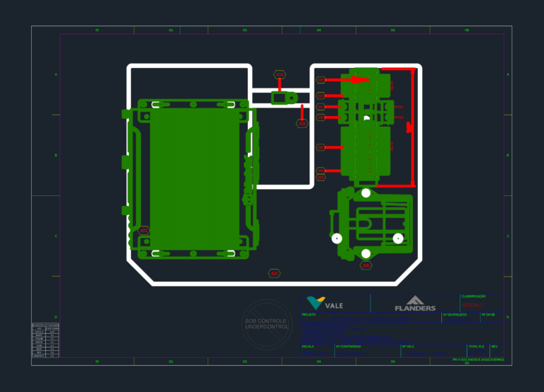
Task: Select the Nº CONTRATADA label
Action: pos(348,347)
